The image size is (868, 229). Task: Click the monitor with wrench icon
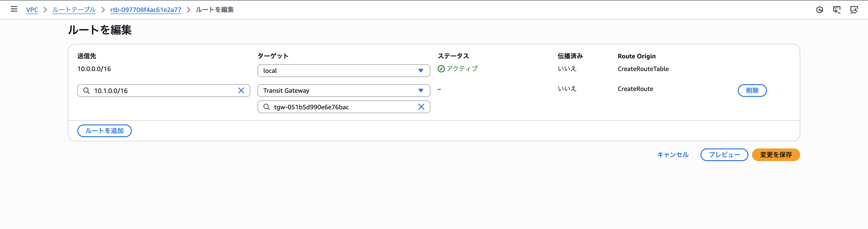(854, 10)
